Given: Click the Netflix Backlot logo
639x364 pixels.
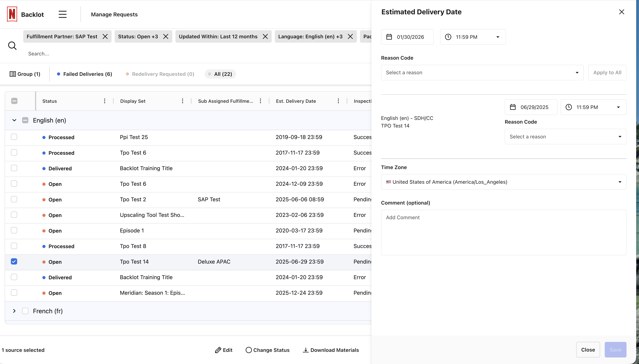Looking at the screenshot, I should tap(12, 14).
